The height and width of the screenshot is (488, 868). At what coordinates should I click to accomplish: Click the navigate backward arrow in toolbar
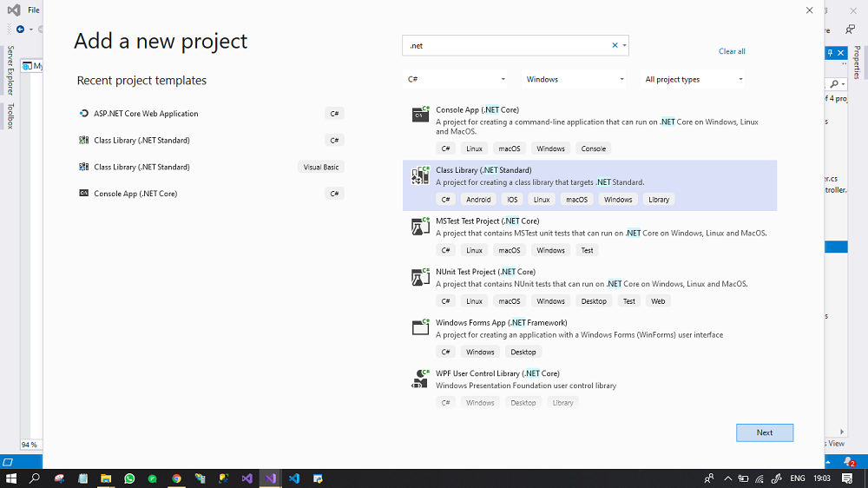[21, 30]
